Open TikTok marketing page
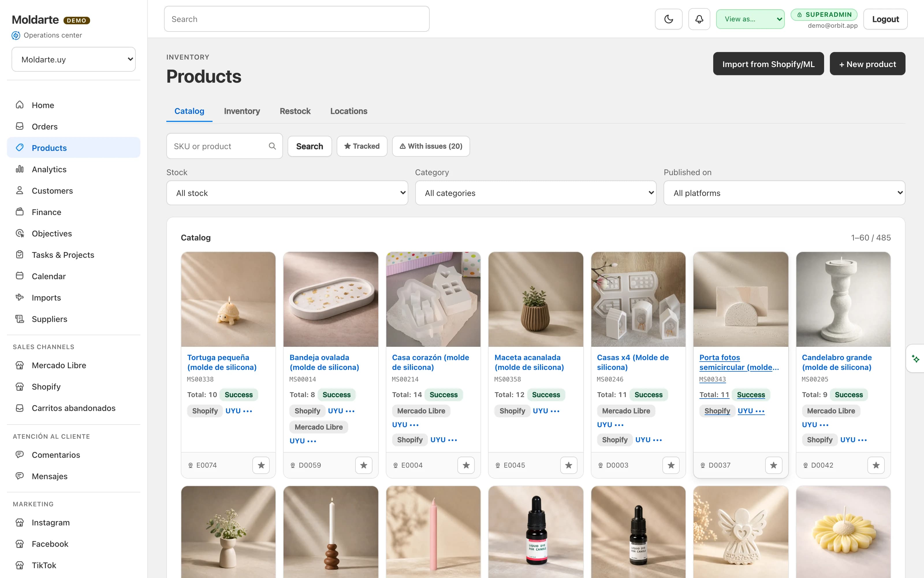924x578 pixels. pyautogui.click(x=73, y=565)
